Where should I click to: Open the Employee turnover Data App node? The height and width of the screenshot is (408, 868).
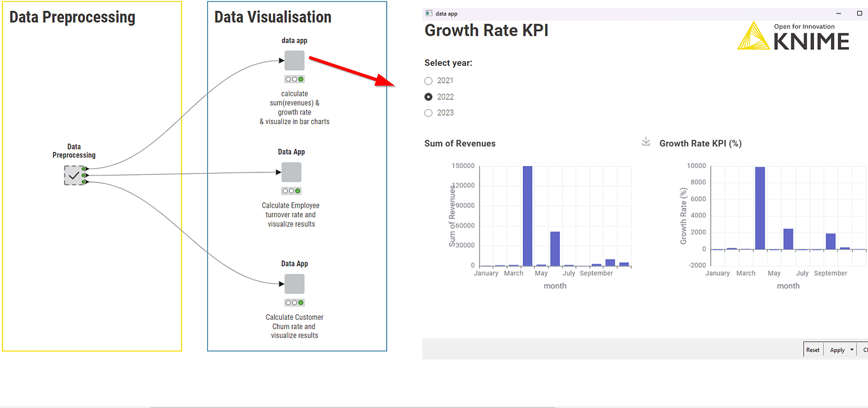(291, 172)
